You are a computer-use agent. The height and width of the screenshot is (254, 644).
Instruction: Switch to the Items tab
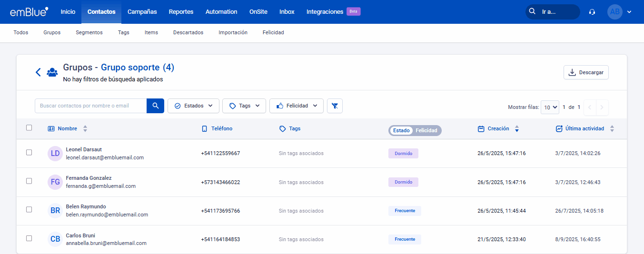[151, 32]
